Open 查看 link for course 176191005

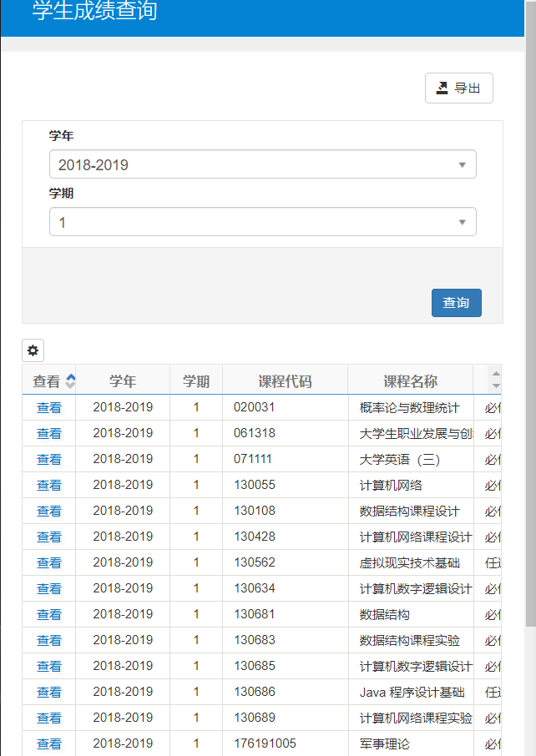pyautogui.click(x=49, y=744)
